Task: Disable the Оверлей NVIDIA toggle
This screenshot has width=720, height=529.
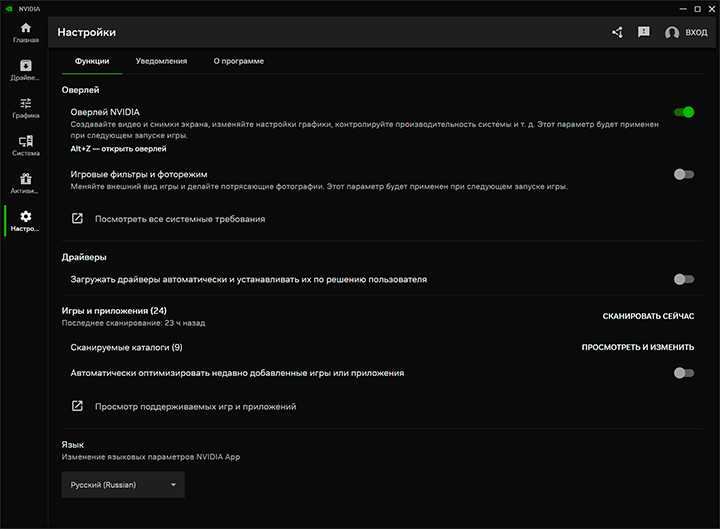Action: pos(684,112)
